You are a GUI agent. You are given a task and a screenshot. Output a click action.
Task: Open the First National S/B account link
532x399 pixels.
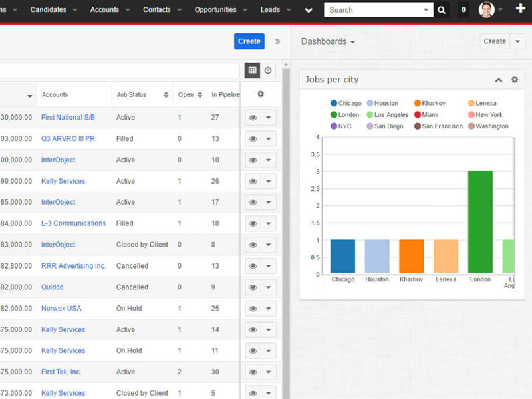pos(68,118)
